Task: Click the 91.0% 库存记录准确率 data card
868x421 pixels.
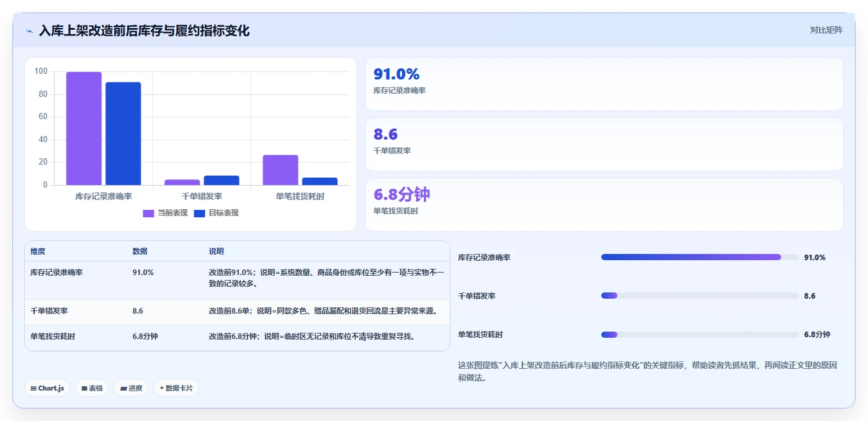Action: 604,84
